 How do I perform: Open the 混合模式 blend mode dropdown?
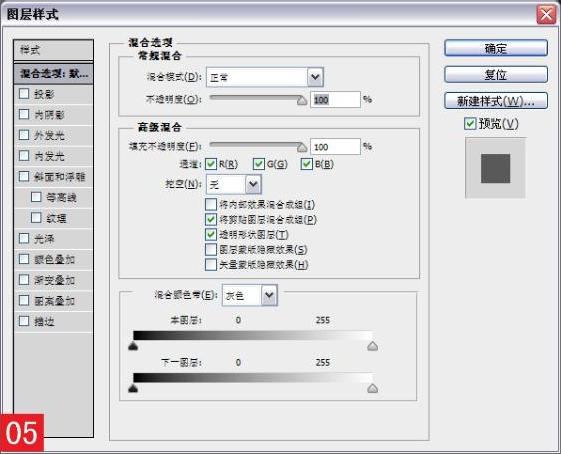265,77
